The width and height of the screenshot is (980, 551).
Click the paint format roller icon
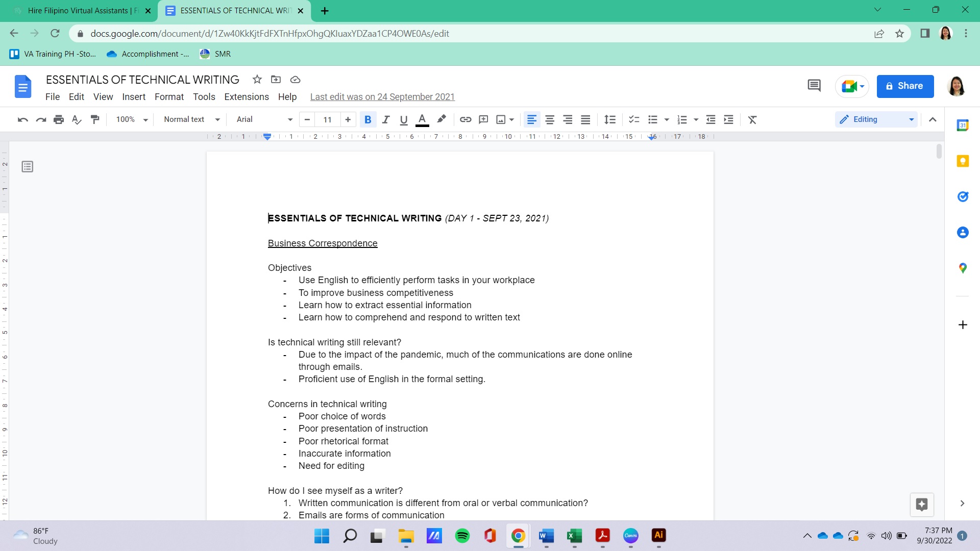[x=95, y=119]
